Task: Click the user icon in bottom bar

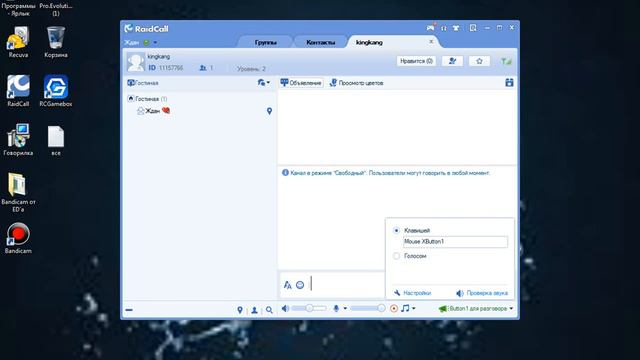Action: [254, 310]
